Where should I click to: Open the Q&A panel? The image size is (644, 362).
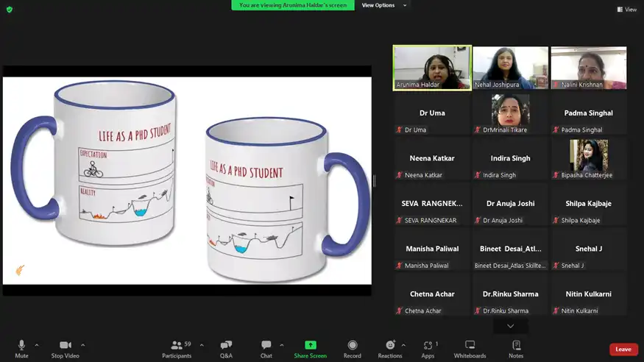click(x=226, y=346)
